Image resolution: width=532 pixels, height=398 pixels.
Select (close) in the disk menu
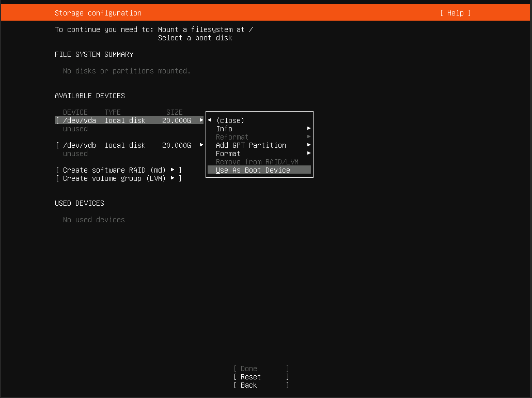point(230,120)
